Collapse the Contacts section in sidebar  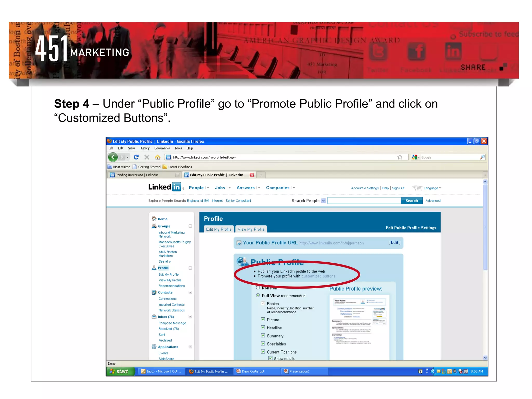click(190, 292)
